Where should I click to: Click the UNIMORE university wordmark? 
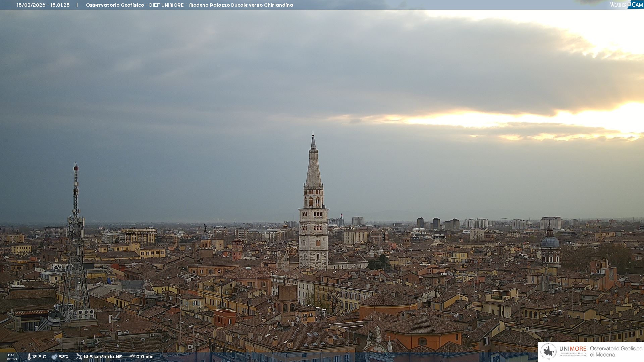[573, 349]
